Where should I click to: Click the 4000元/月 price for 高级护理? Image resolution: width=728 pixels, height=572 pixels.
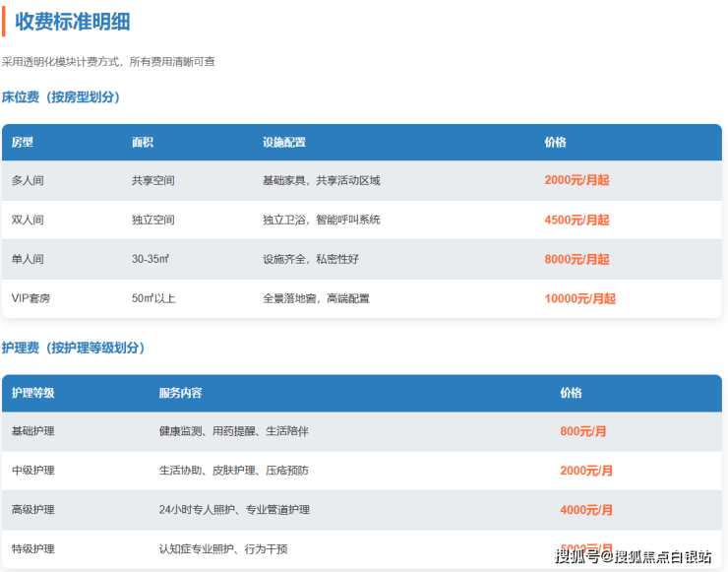pyautogui.click(x=586, y=510)
